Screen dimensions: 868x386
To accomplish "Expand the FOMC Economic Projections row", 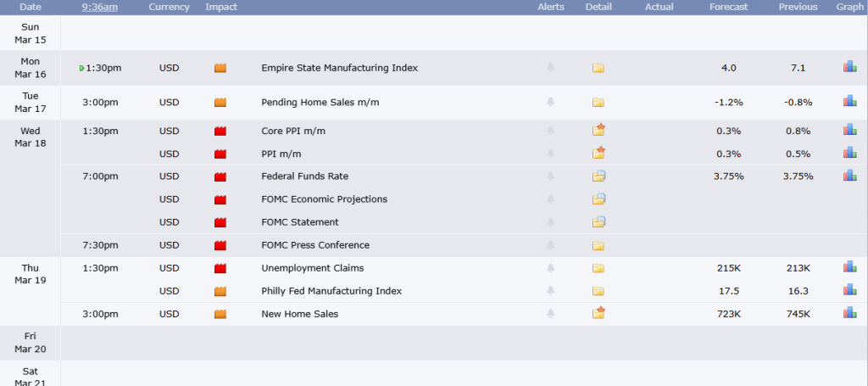I will (324, 199).
